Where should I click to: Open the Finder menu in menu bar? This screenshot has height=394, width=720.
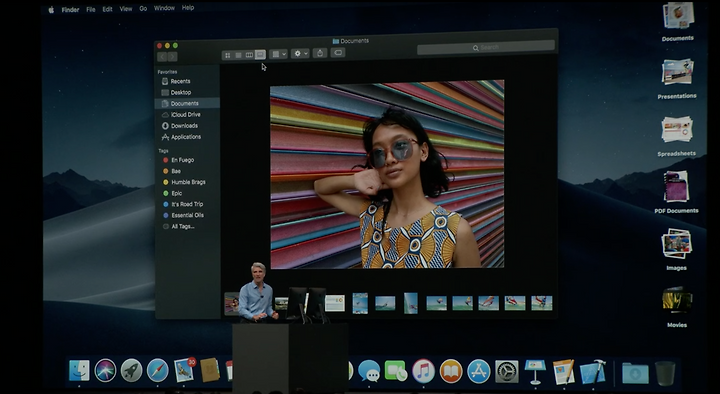(x=70, y=10)
